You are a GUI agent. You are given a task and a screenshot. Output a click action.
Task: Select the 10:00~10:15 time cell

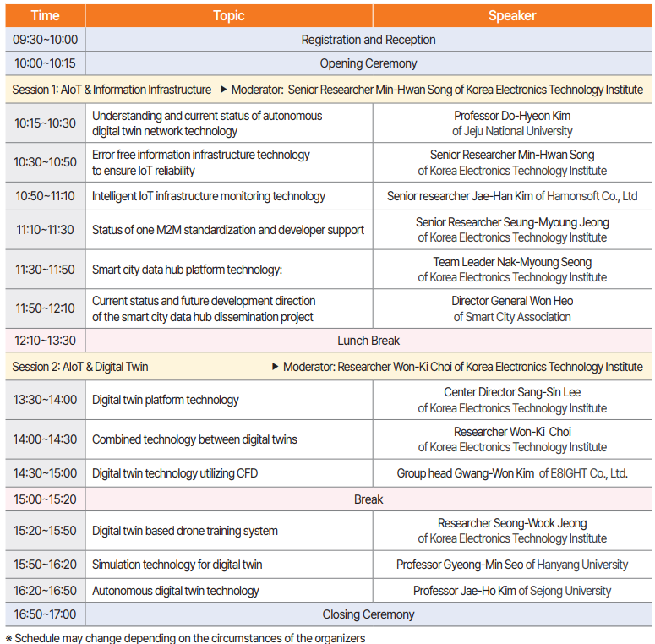pyautogui.click(x=45, y=63)
